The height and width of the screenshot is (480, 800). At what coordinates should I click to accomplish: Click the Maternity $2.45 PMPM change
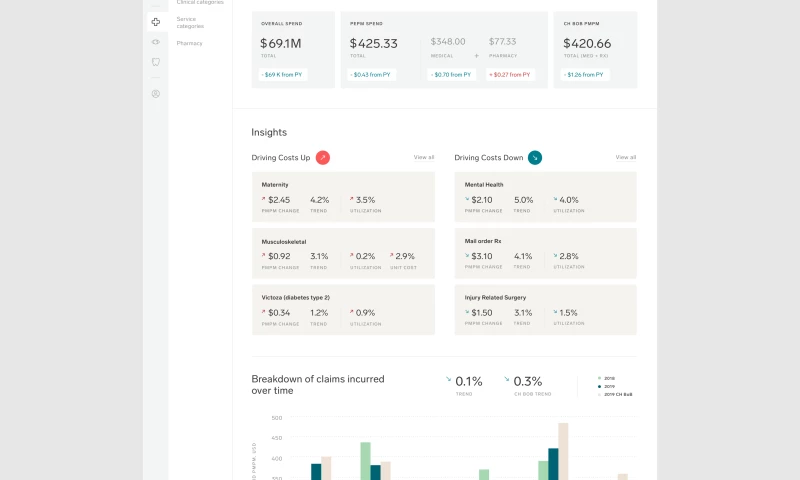[279, 200]
